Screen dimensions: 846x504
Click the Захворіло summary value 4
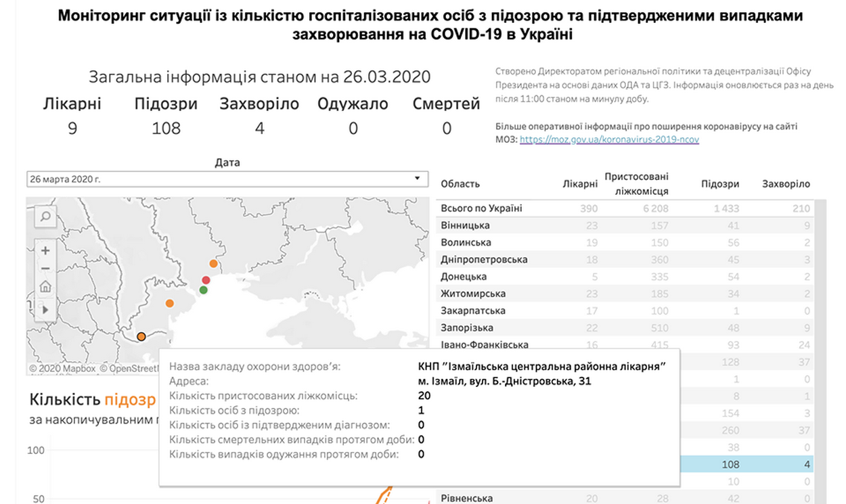tap(260, 128)
